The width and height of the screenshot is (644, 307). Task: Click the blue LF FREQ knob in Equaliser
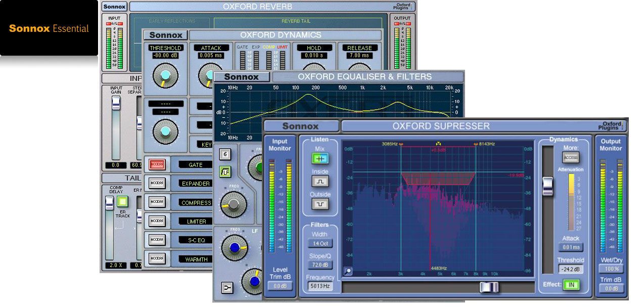234,248
